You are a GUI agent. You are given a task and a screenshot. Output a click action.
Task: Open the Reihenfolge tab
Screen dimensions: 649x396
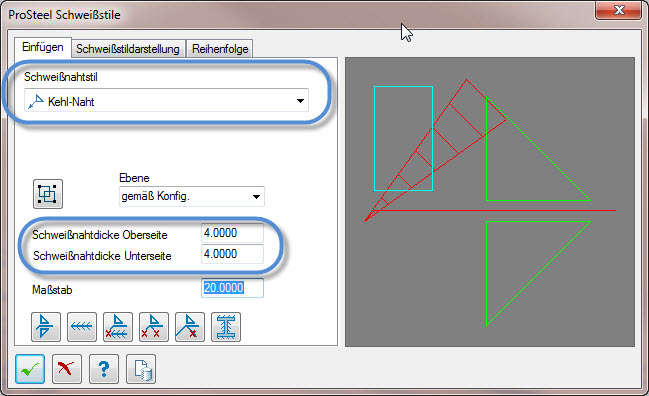220,49
